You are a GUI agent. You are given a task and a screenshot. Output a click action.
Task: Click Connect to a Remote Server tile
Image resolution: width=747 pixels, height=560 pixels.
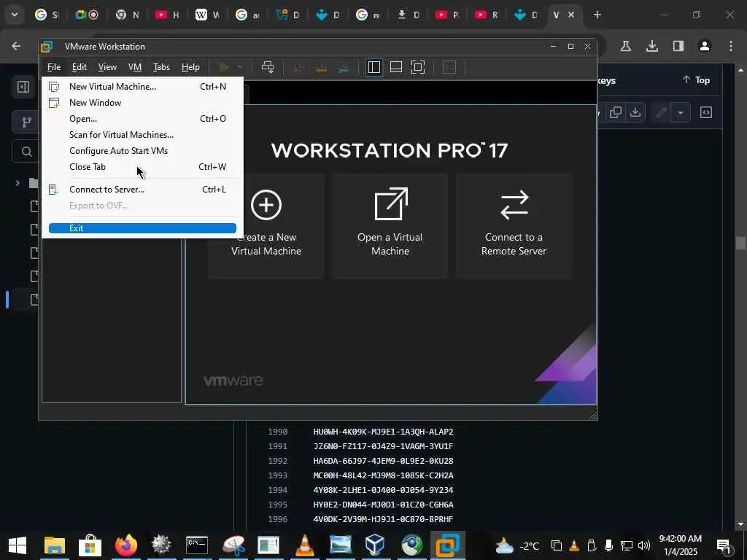514,226
